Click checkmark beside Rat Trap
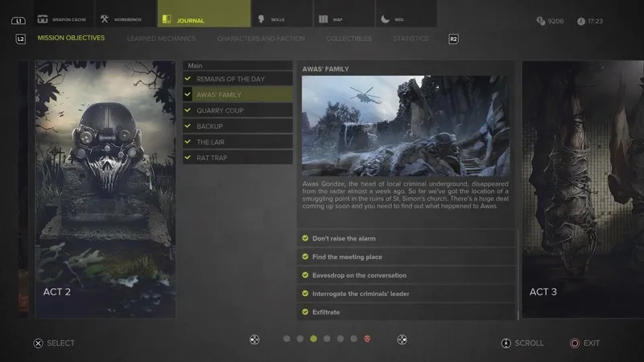 [x=188, y=157]
